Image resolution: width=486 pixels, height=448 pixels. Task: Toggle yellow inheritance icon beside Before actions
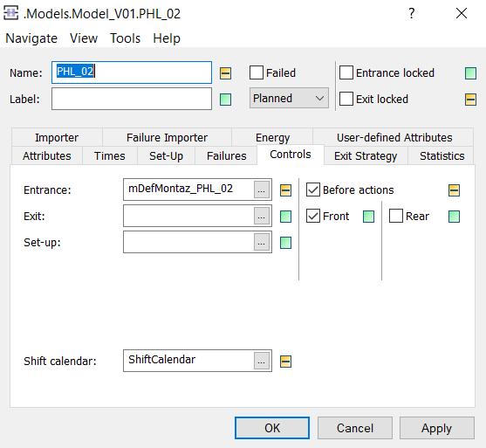(x=454, y=190)
